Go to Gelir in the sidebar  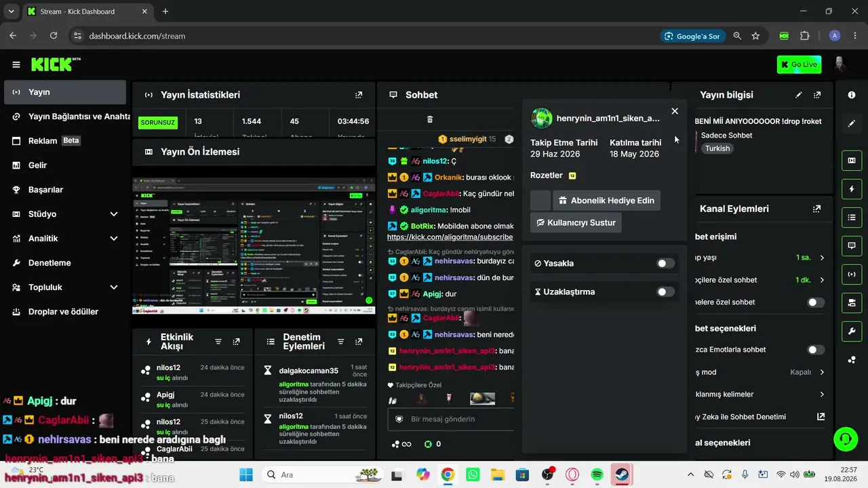[x=65, y=165]
